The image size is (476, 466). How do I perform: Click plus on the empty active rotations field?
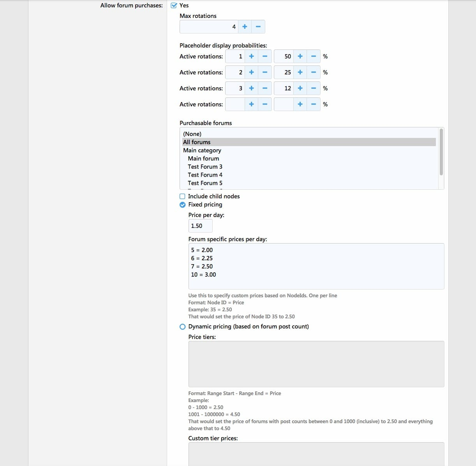(251, 104)
